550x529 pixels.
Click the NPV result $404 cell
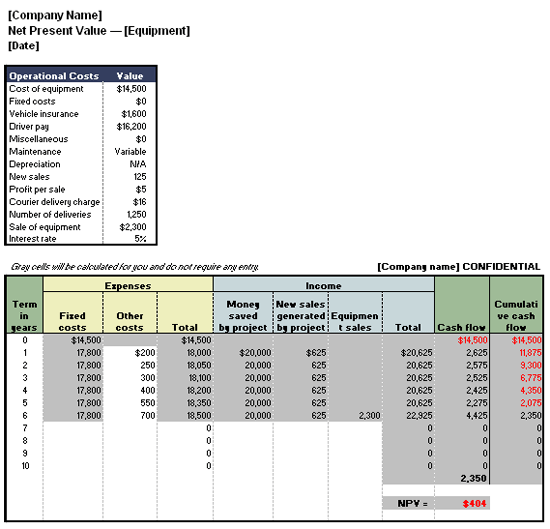pyautogui.click(x=462, y=503)
